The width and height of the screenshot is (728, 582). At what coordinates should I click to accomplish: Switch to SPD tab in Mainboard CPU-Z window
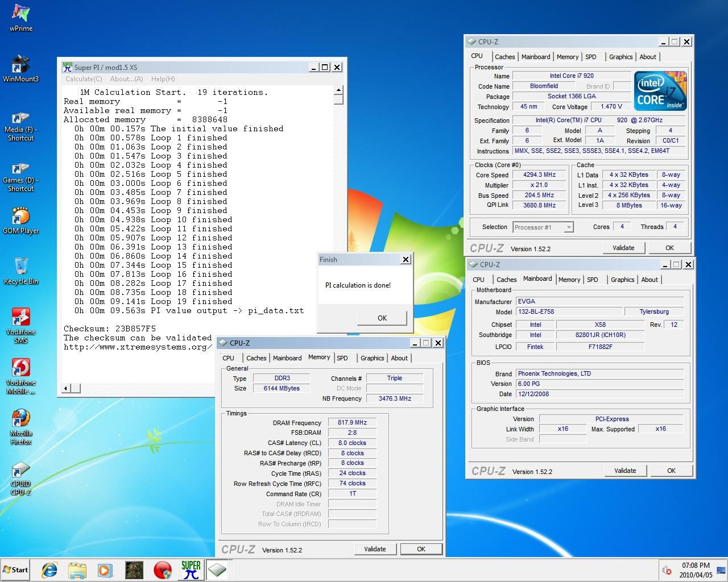pyautogui.click(x=593, y=280)
